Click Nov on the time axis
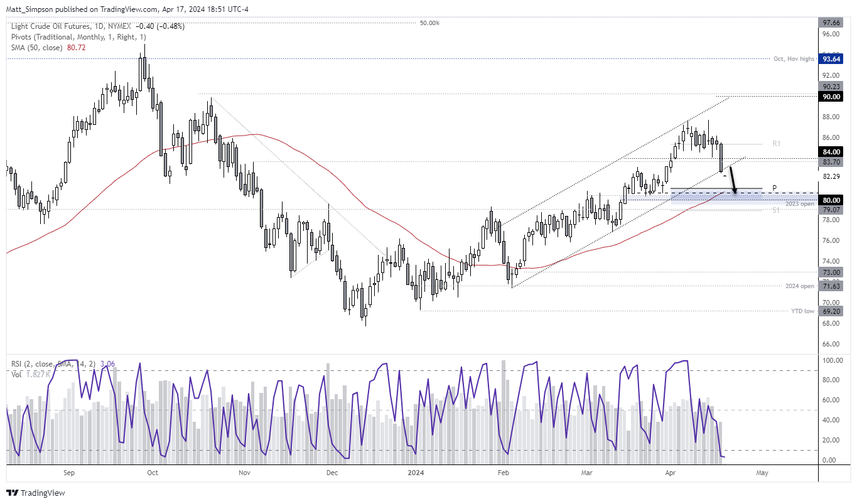This screenshot has height=504, width=857. coord(245,472)
